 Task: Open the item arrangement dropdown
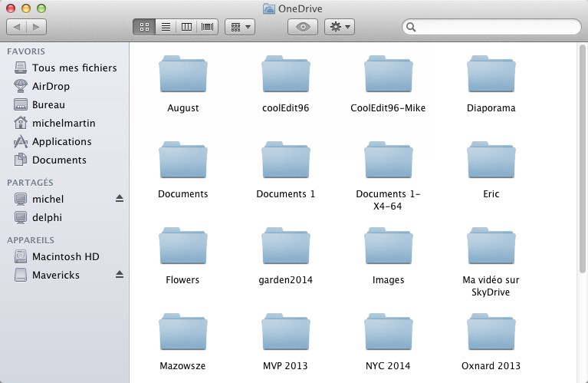tap(240, 27)
